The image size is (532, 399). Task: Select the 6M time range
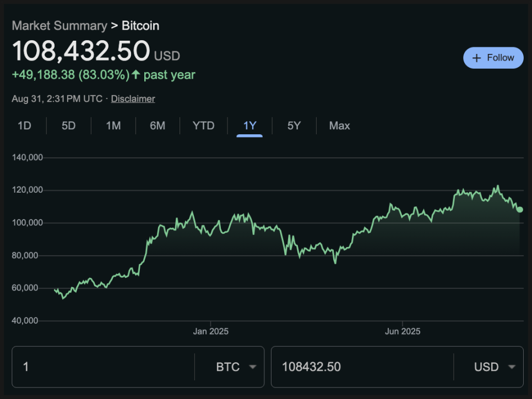coord(158,126)
